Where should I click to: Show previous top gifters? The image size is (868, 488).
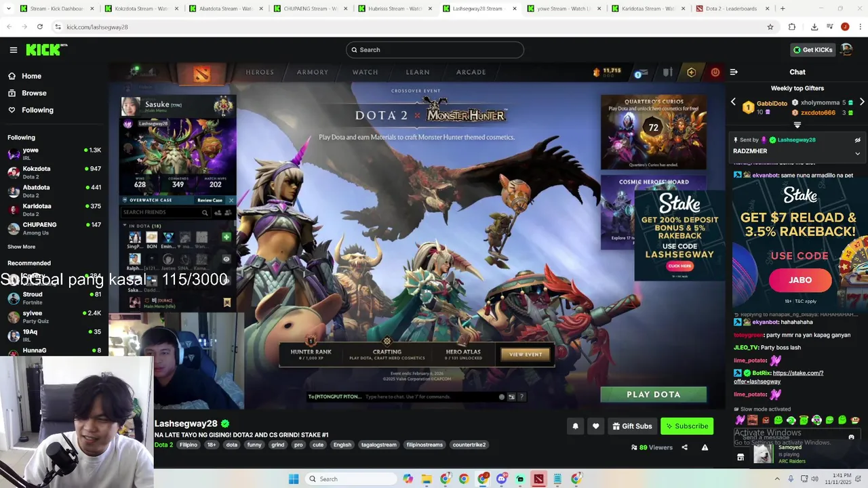coord(733,102)
